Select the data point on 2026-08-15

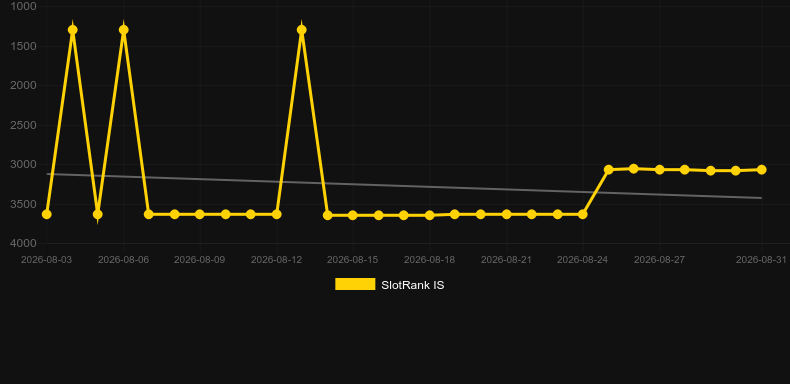coord(353,215)
